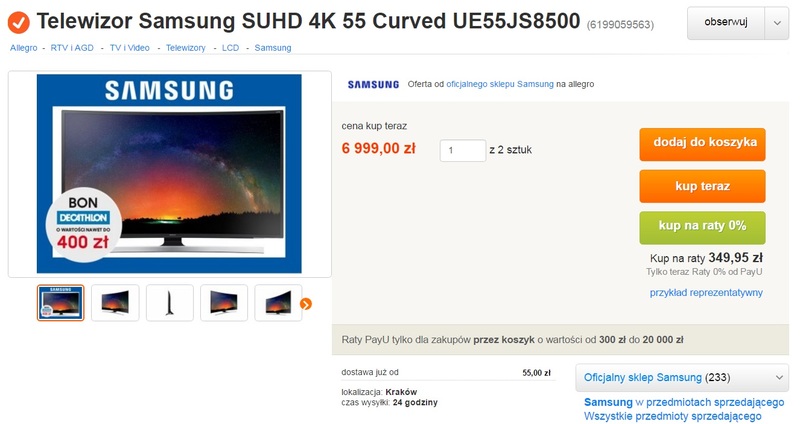The height and width of the screenshot is (424, 800).
Task: Select the side-profile TV thumbnail
Action: click(169, 303)
